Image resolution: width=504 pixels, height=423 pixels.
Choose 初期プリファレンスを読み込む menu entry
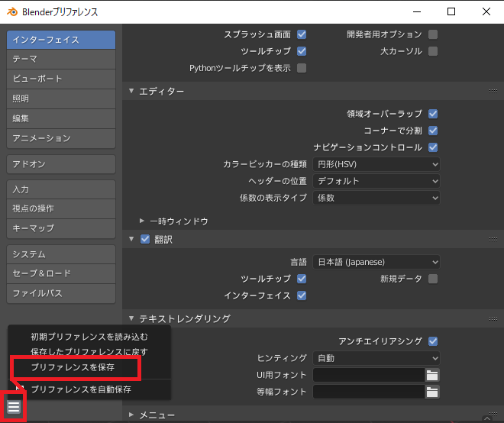(89, 337)
